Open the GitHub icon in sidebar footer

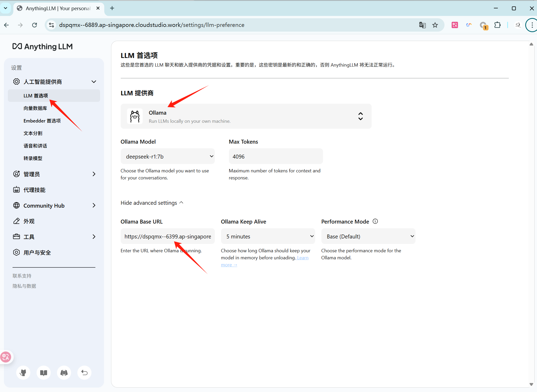pyautogui.click(x=23, y=373)
